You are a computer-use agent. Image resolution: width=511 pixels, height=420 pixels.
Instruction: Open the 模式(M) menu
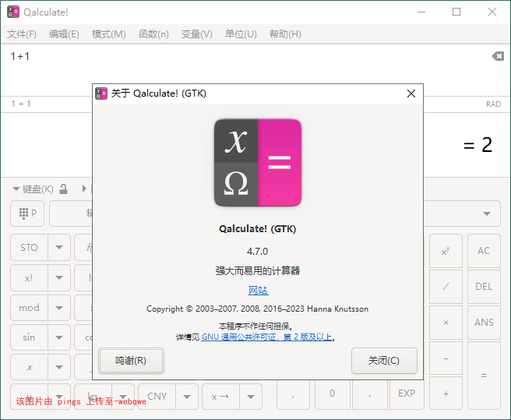[109, 34]
